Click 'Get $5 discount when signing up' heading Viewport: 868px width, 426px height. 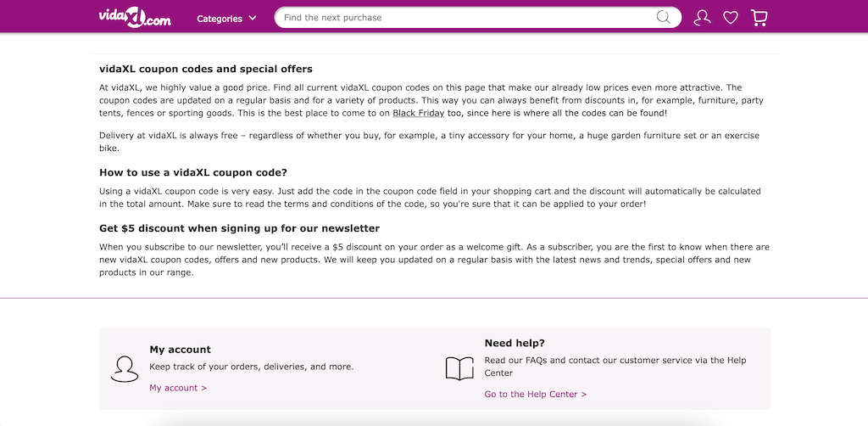(x=239, y=228)
